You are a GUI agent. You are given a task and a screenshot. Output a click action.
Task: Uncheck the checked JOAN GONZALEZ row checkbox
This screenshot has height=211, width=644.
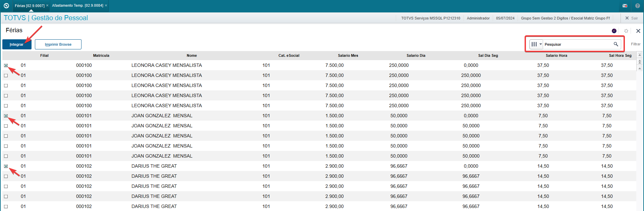point(6,116)
